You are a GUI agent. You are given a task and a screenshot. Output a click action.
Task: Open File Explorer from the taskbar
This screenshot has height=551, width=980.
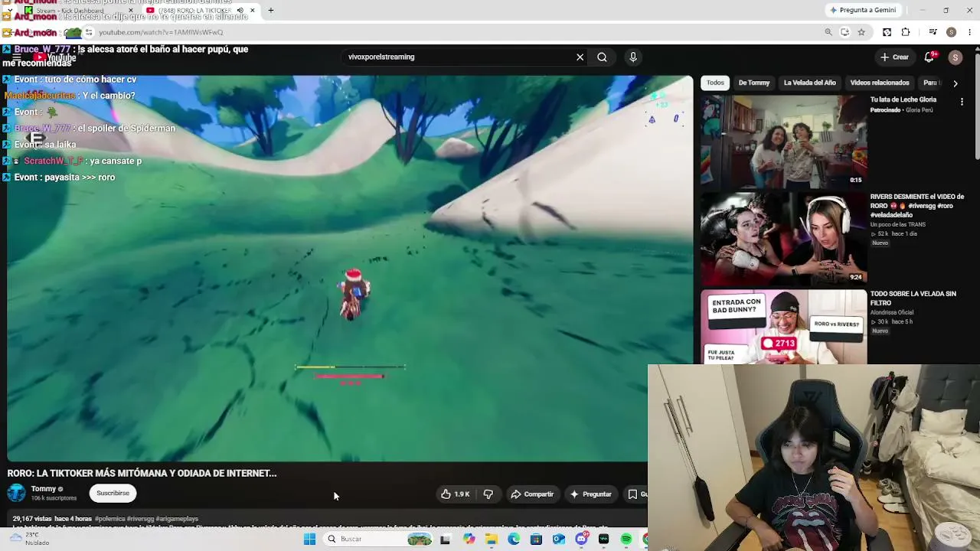492,540
